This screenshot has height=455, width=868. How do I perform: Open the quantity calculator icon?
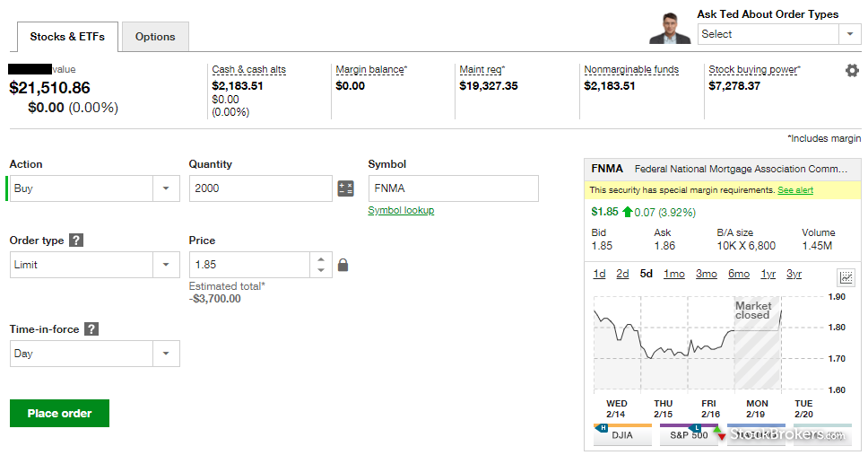[x=346, y=188]
